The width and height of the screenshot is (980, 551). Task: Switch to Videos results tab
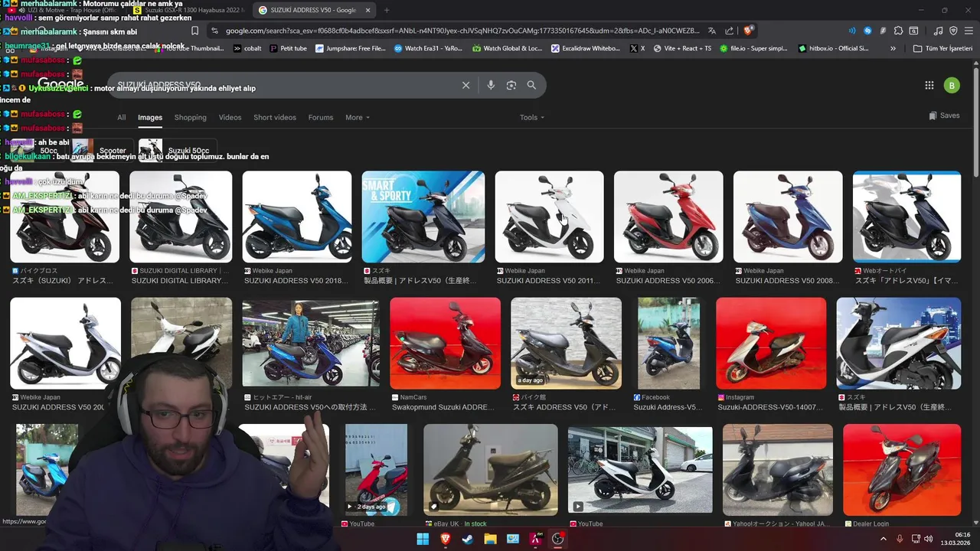(x=230, y=117)
